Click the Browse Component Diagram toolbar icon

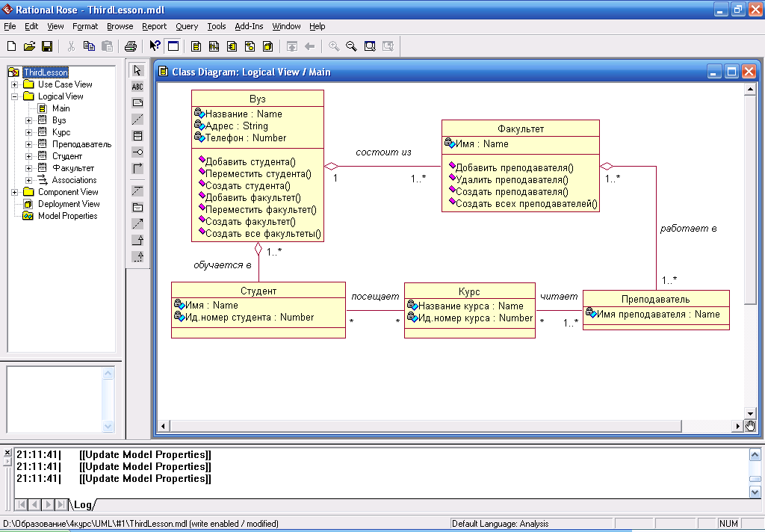point(232,46)
